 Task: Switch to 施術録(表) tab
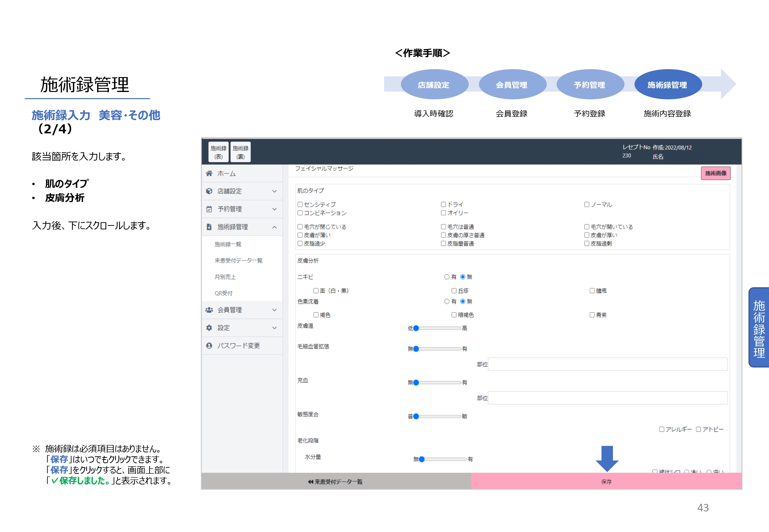218,152
